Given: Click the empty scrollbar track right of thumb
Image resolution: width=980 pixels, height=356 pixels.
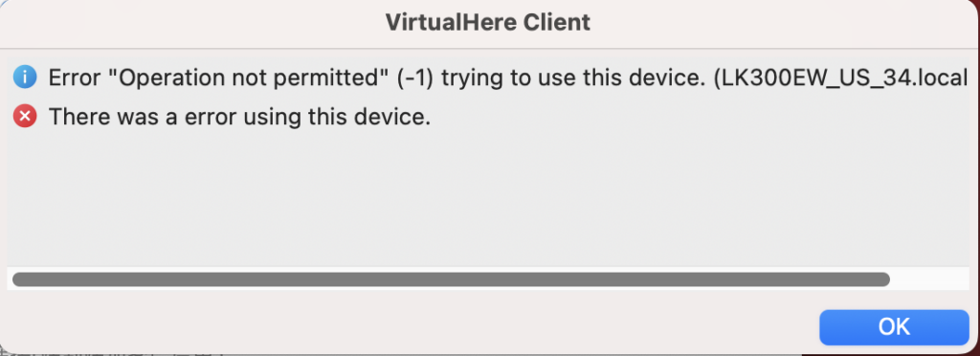Looking at the screenshot, I should [930, 279].
